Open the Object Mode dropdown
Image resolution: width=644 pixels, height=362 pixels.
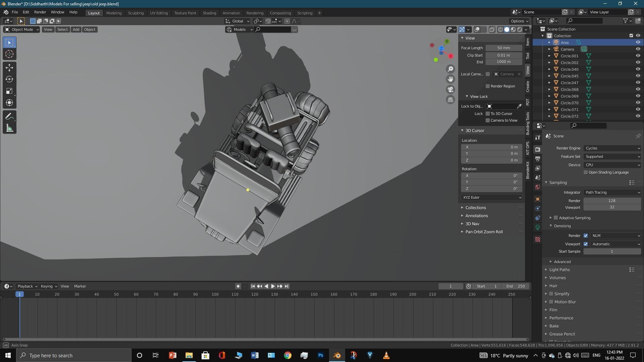pos(21,29)
